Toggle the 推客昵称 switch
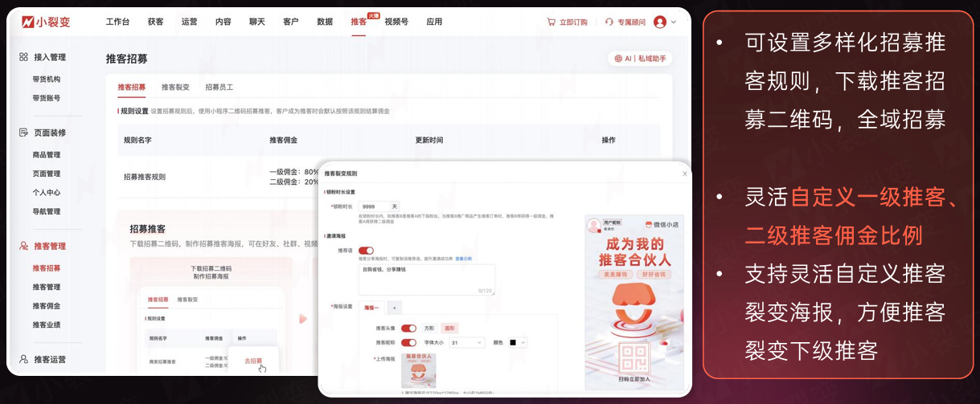 coord(408,342)
